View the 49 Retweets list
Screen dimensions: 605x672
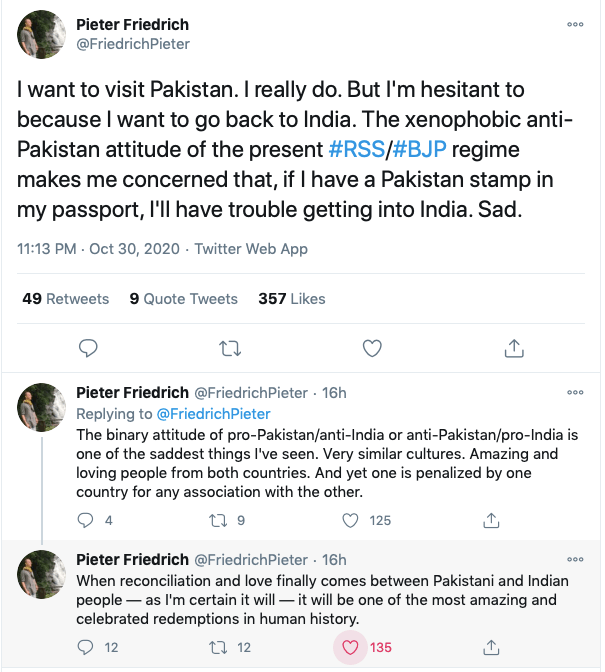(65, 298)
